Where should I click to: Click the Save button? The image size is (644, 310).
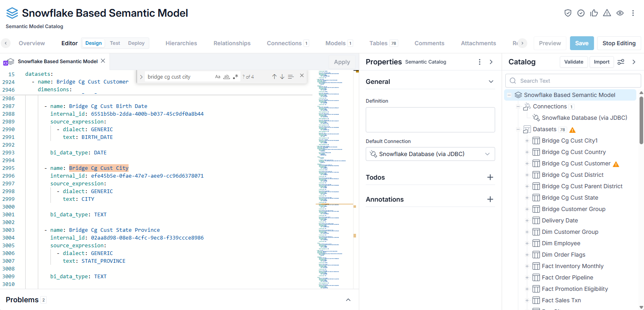point(582,43)
